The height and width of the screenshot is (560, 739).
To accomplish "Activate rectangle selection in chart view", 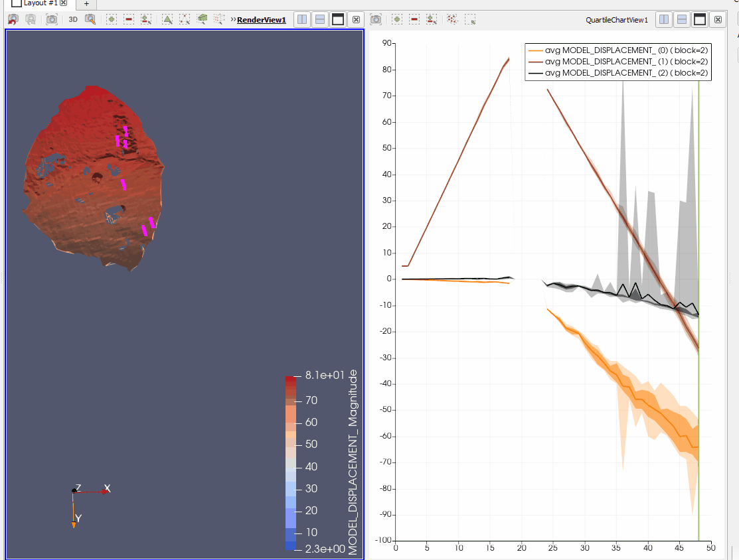I will click(470, 20).
